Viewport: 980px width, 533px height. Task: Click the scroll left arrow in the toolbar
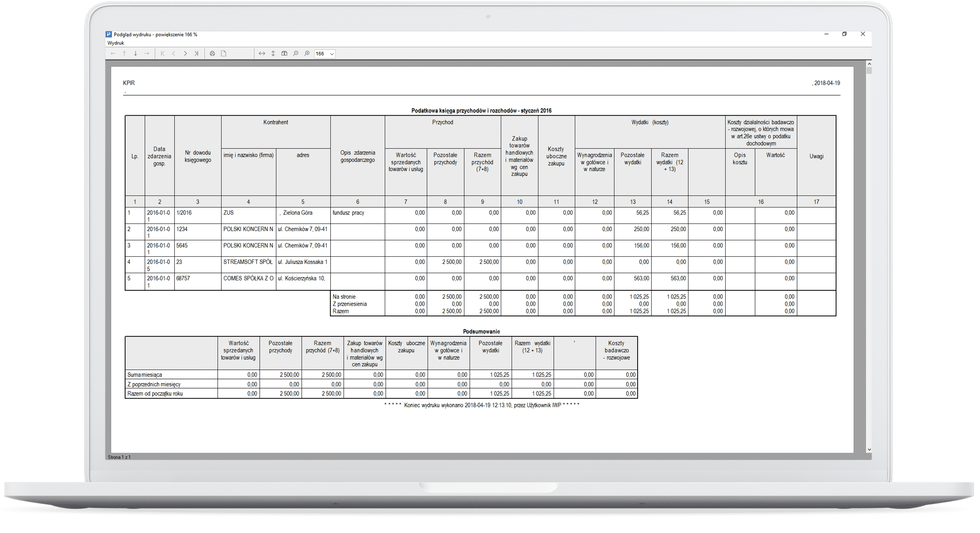pos(113,54)
